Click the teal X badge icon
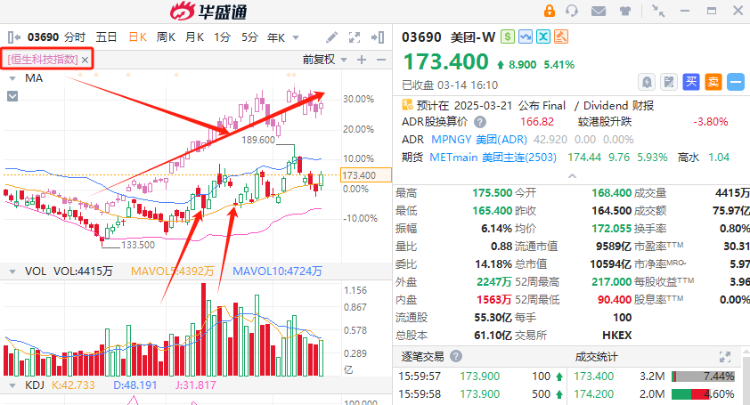 (x=543, y=37)
